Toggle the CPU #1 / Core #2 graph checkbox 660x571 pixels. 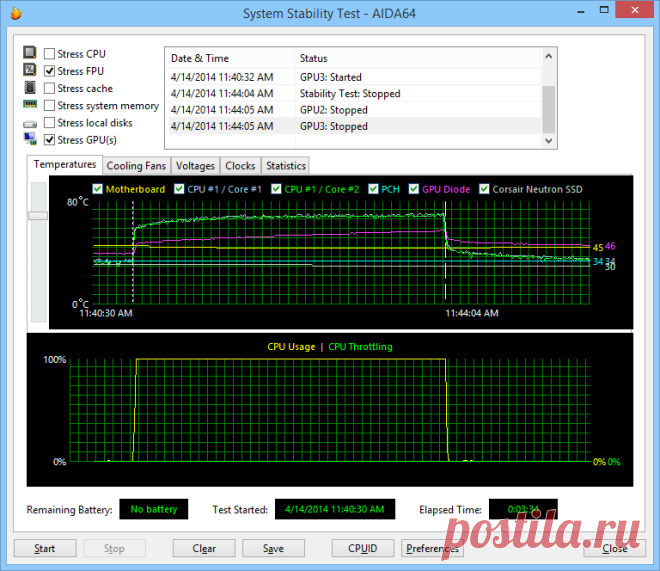point(276,189)
